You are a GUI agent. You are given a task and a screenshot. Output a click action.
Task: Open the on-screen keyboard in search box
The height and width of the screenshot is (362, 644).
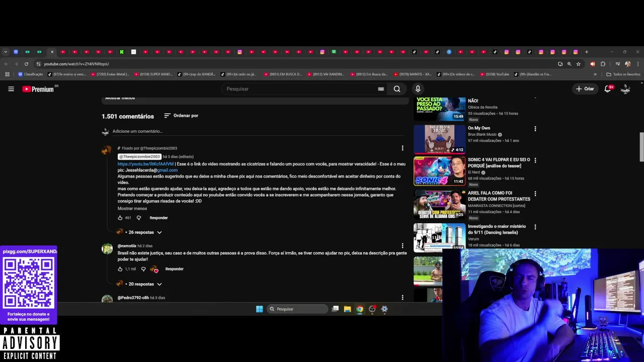tap(381, 89)
